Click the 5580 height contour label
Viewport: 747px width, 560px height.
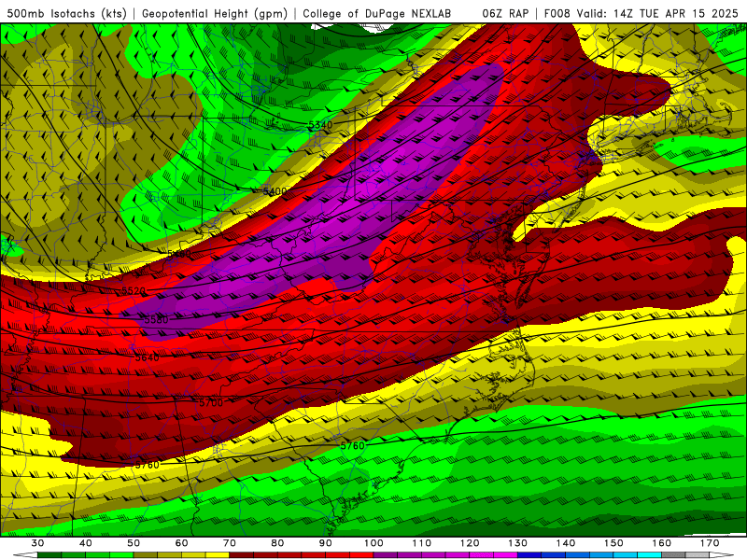[156, 319]
